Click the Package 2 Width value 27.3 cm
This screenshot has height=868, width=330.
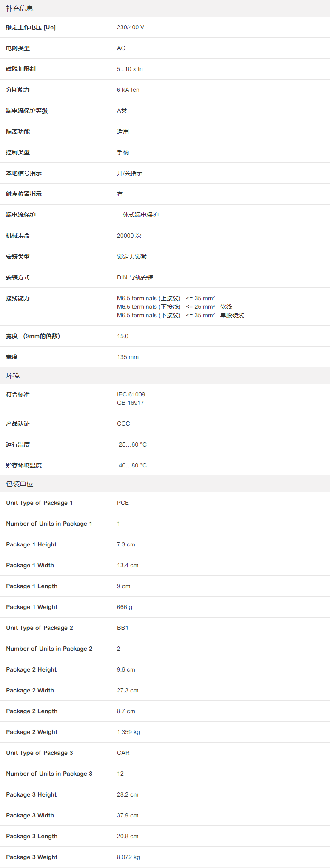(128, 690)
